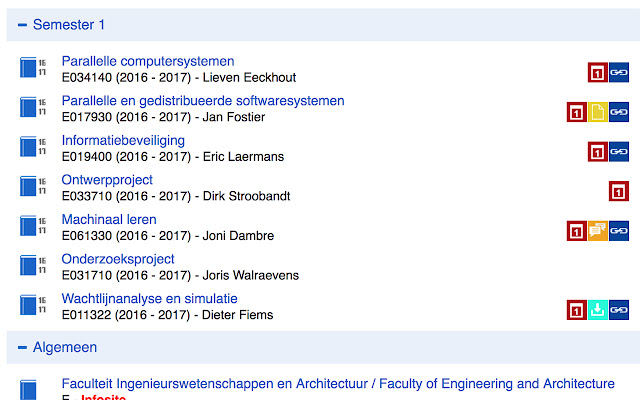Viewport: 640px width, 400px height.
Task: Open Parallelle computersystemen course link
Action: point(148,61)
